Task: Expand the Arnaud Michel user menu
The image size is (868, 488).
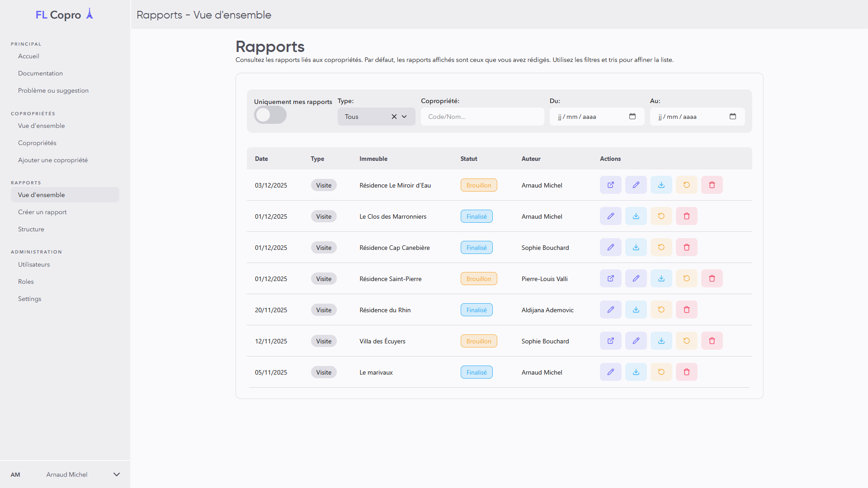Action: coord(116,474)
